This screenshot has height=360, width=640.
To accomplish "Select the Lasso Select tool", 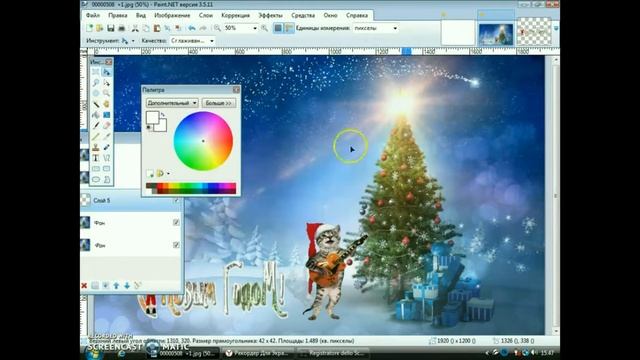I will [96, 82].
